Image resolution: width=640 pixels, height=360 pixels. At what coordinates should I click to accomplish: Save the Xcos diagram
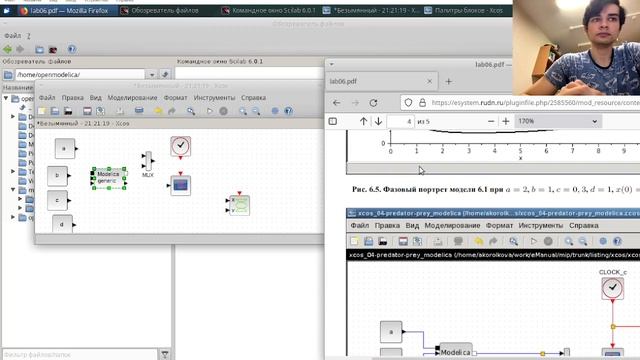click(87, 111)
